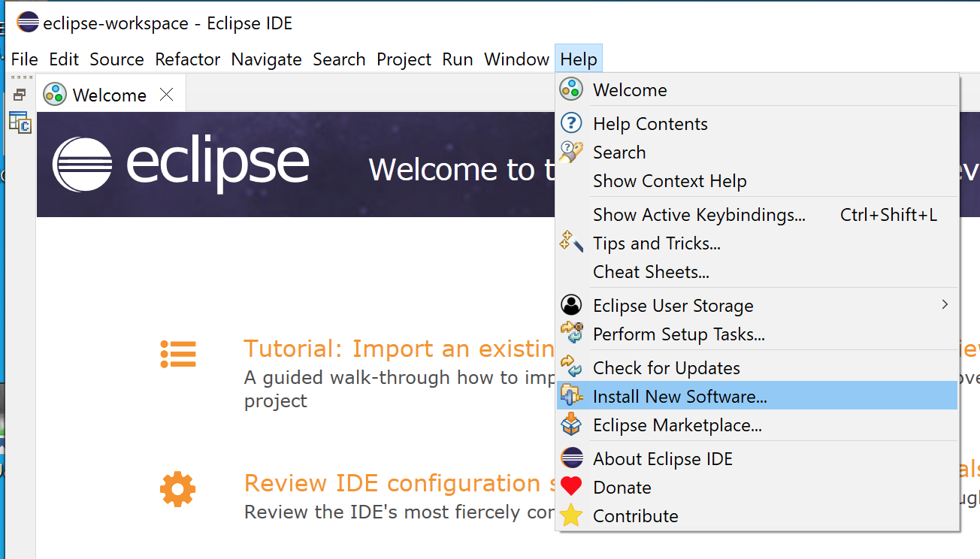Open the Source menu
Image resolution: width=980 pixels, height=559 pixels.
pos(116,59)
